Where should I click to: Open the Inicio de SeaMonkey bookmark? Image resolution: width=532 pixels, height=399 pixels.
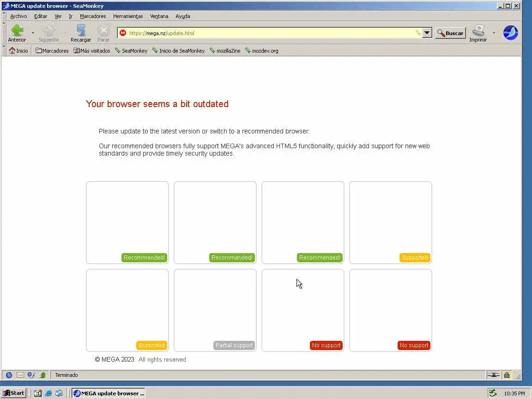[178, 50]
